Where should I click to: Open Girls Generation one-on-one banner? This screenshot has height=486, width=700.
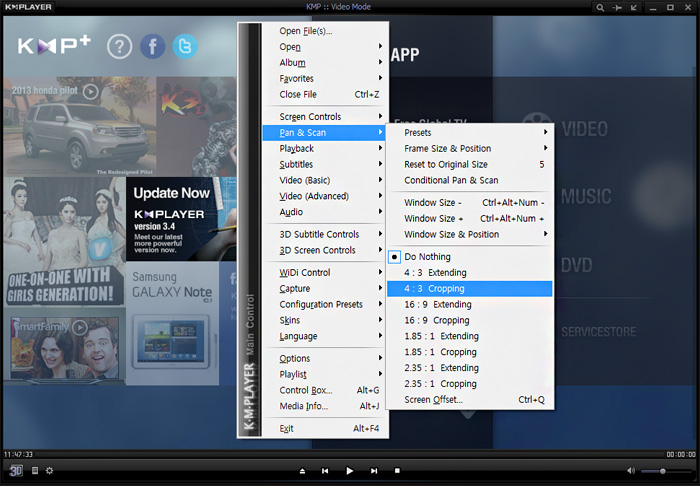64,241
